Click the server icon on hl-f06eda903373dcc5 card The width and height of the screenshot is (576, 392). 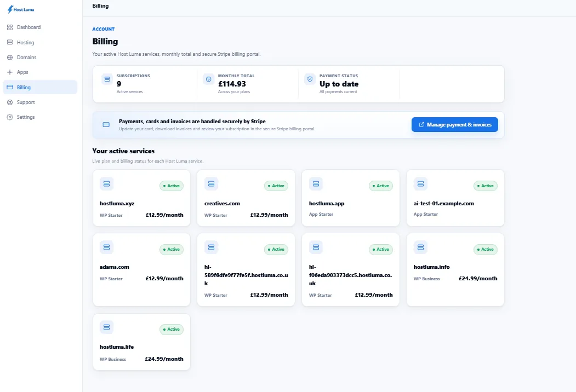coord(316,247)
